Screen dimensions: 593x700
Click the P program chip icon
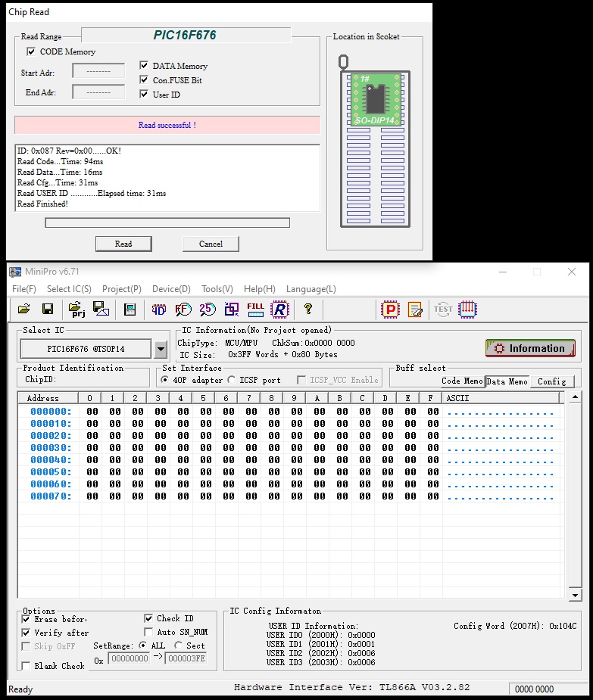pos(390,309)
